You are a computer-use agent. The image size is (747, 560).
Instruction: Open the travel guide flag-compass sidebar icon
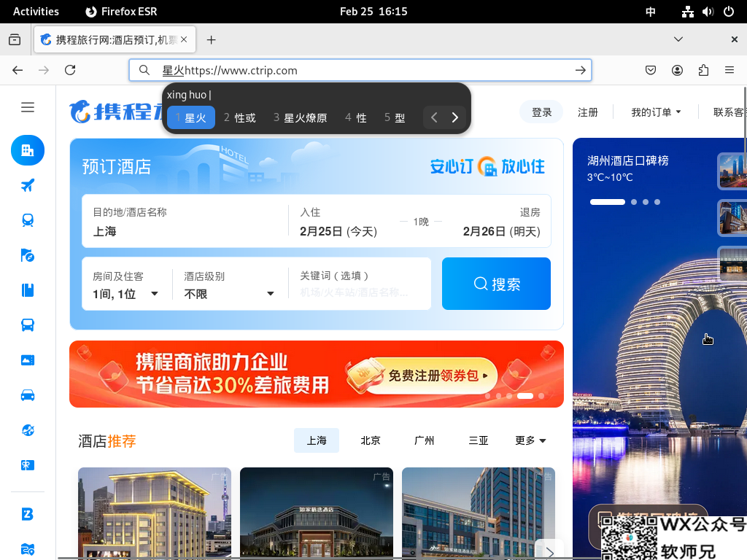pyautogui.click(x=28, y=255)
